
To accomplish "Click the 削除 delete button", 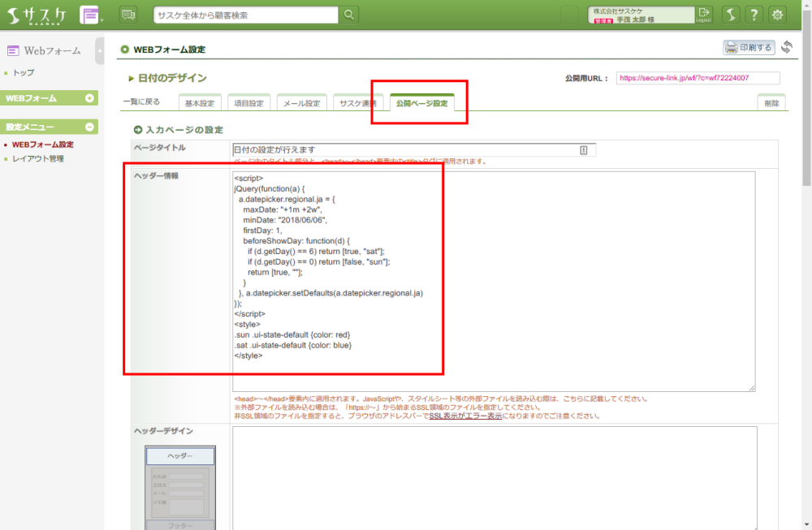I will (771, 104).
